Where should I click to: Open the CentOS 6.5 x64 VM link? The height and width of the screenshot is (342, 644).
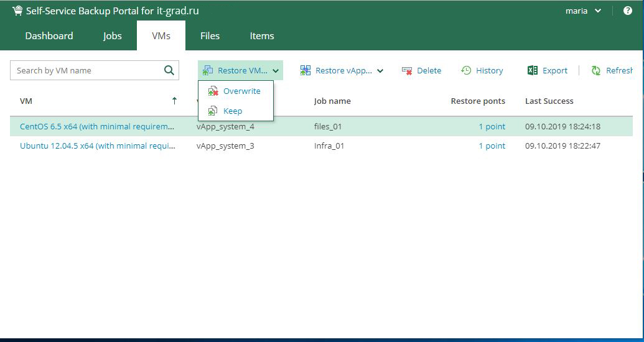point(97,127)
